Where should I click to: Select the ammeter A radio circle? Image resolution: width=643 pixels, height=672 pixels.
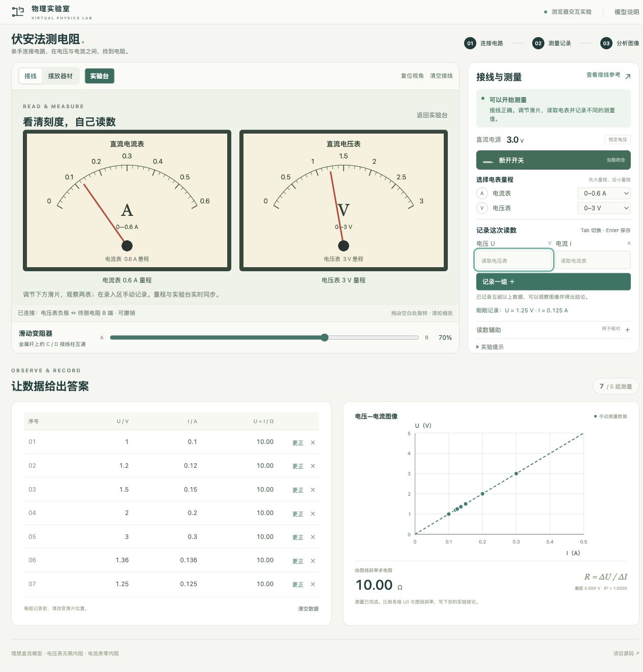[482, 193]
